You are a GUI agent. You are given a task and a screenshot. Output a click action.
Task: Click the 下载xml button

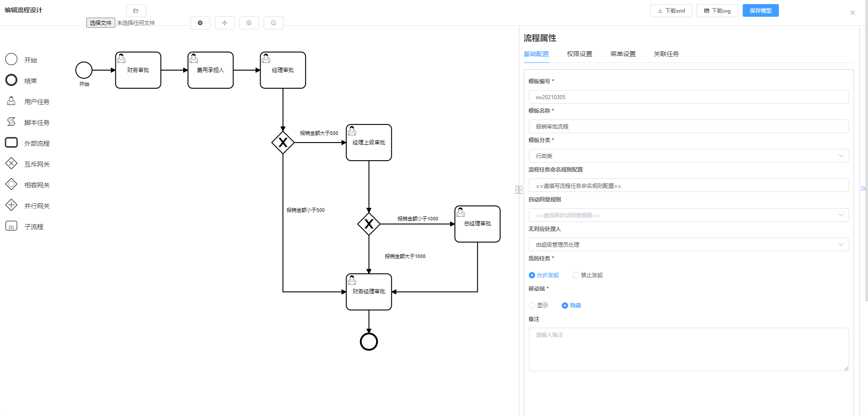point(671,10)
